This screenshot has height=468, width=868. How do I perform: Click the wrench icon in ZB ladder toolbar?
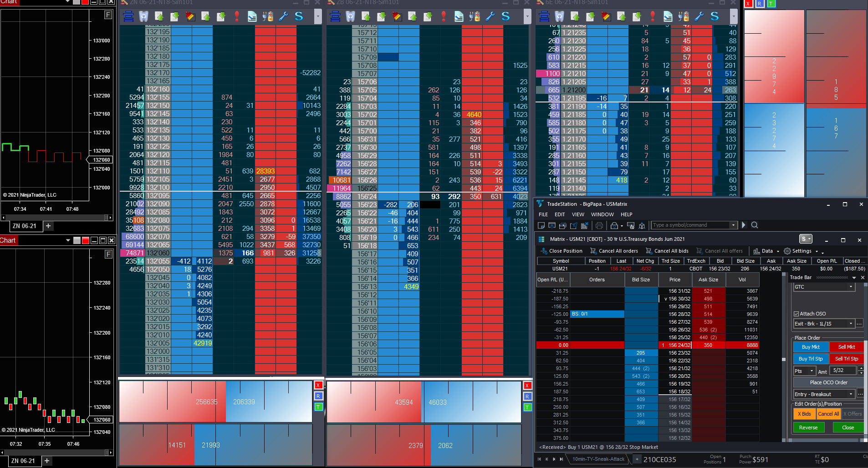pyautogui.click(x=490, y=17)
